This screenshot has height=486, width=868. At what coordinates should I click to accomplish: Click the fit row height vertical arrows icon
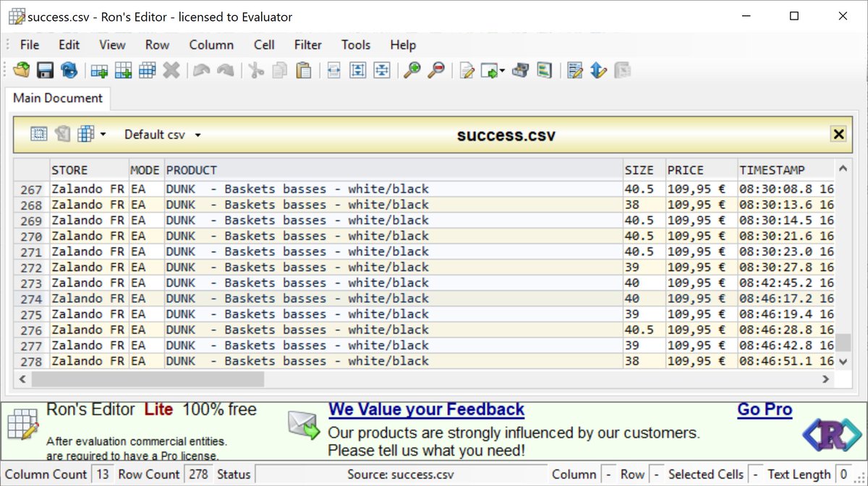[x=358, y=70]
